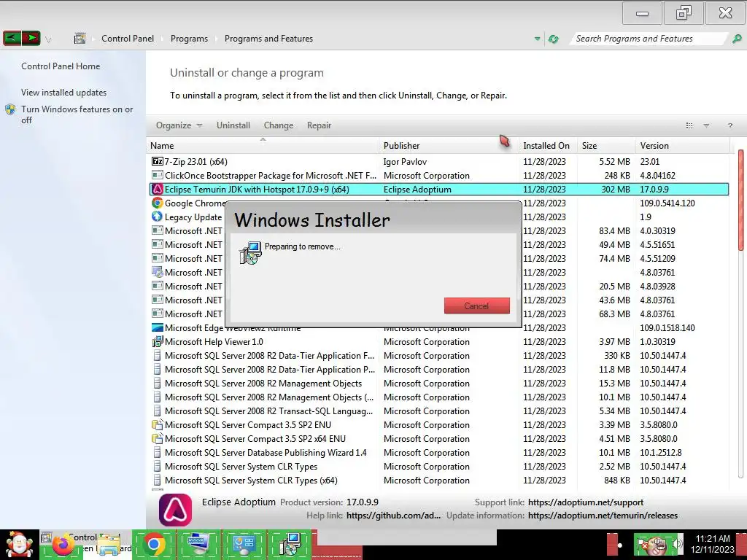
Task: Click the change view icon
Action: (x=689, y=125)
